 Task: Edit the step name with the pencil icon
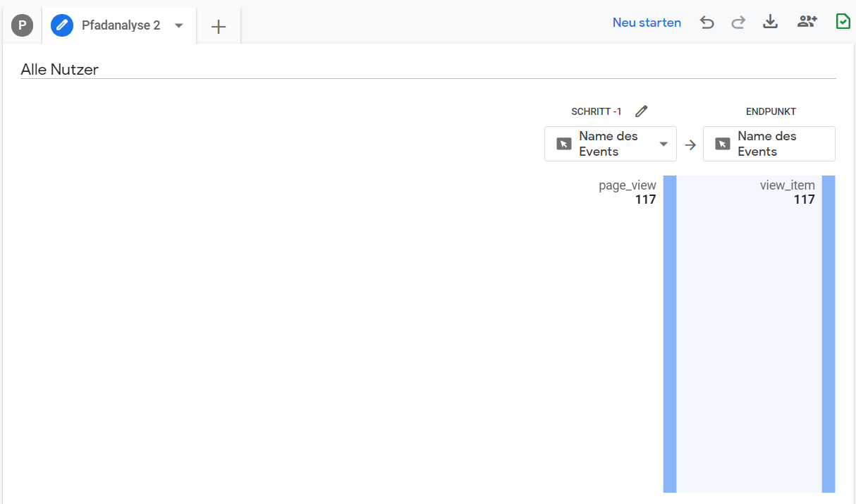pos(641,111)
